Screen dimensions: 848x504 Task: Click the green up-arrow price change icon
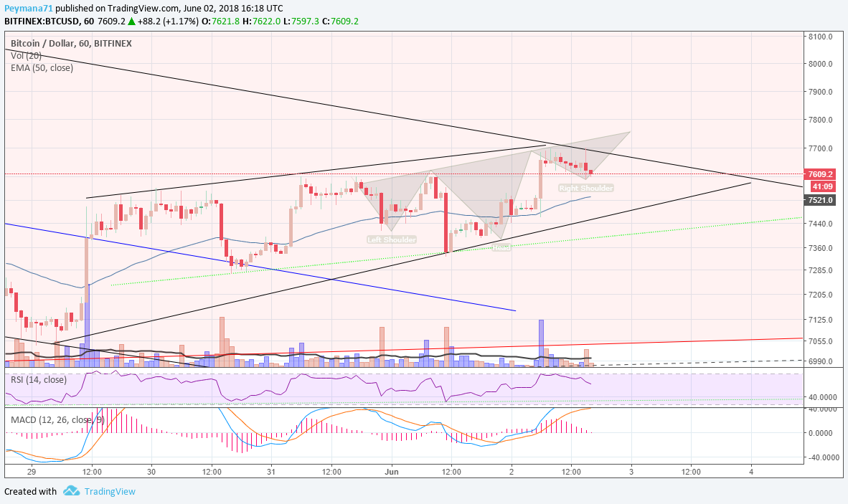click(x=131, y=22)
